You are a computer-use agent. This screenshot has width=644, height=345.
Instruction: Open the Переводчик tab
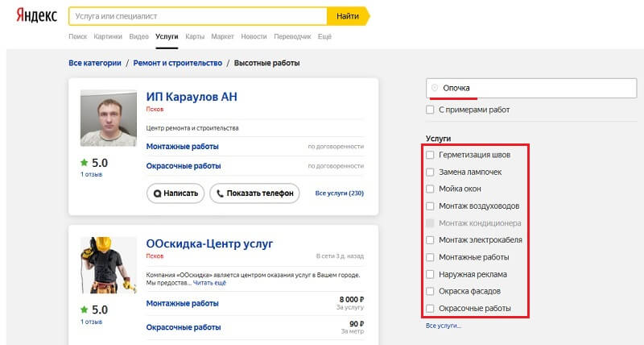click(x=292, y=36)
